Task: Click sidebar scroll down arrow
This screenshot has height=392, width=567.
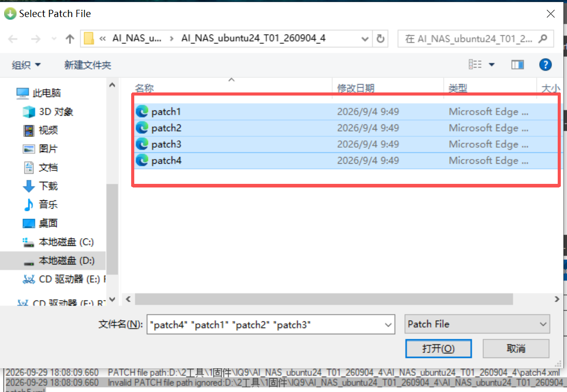Action: [112, 299]
